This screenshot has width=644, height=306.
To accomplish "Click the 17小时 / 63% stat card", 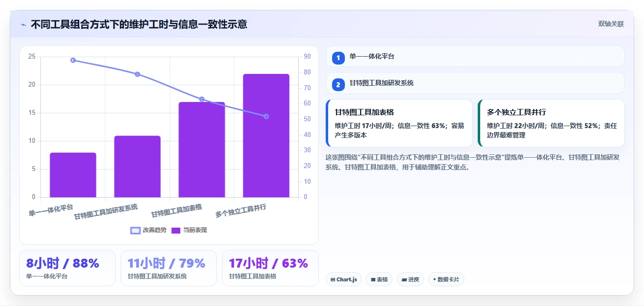I will tap(270, 268).
